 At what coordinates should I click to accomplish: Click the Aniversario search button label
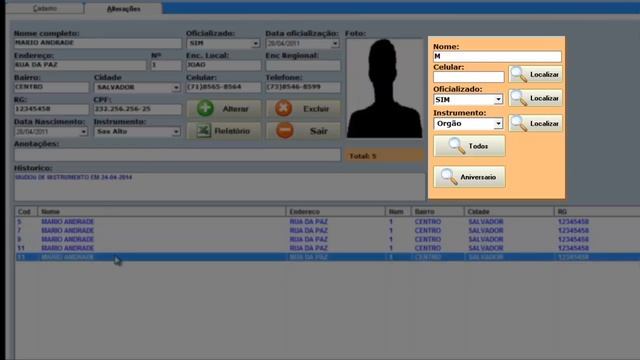click(478, 177)
